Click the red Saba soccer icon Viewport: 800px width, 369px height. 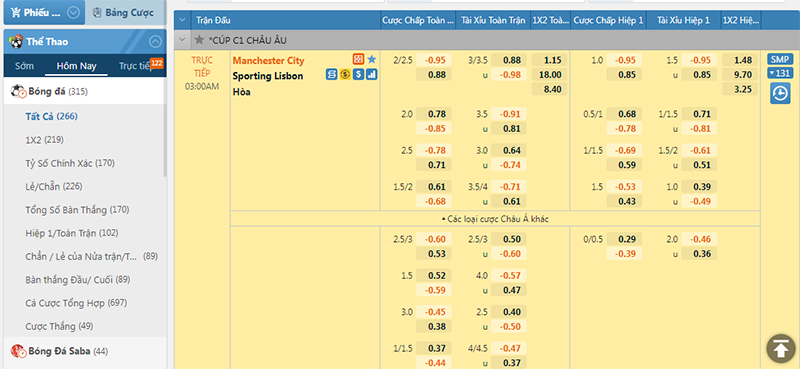18,351
